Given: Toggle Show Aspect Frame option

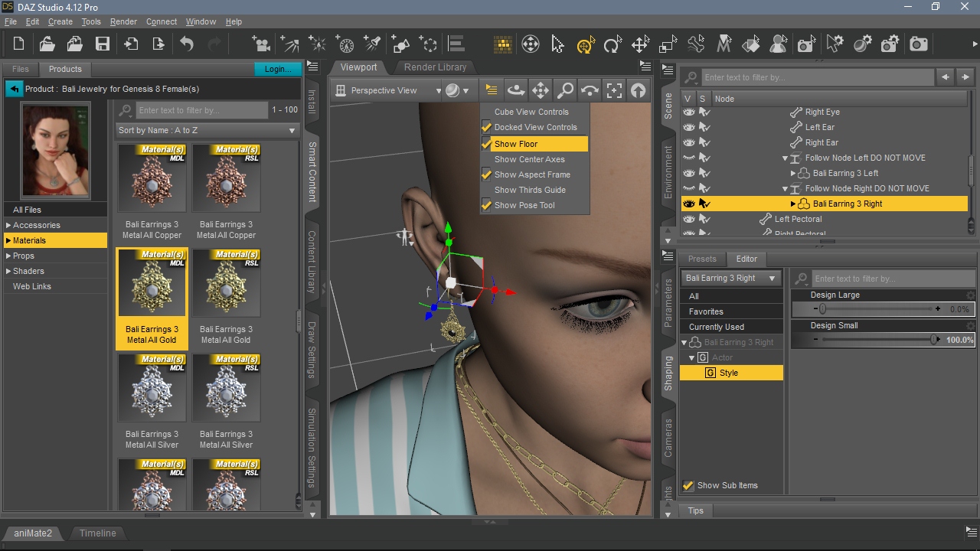Looking at the screenshot, I should (534, 174).
